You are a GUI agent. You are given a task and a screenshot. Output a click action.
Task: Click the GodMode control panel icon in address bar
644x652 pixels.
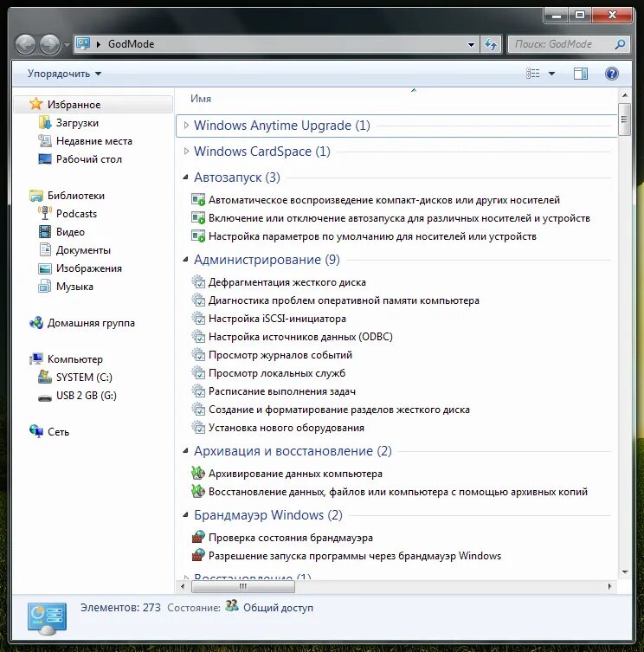[x=84, y=43]
